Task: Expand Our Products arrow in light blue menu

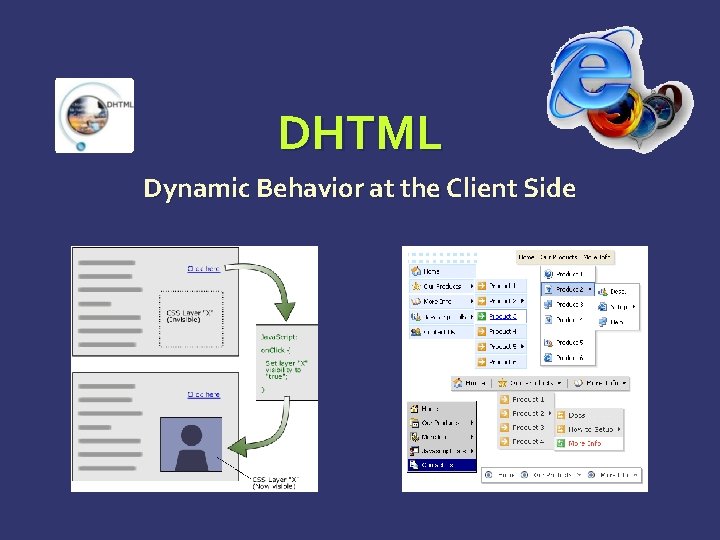Action: coord(472,286)
